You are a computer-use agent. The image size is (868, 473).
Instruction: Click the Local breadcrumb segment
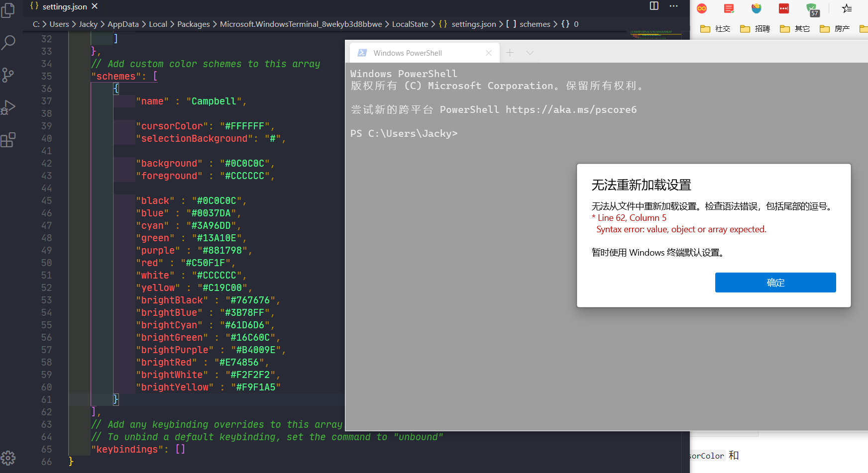[158, 24]
